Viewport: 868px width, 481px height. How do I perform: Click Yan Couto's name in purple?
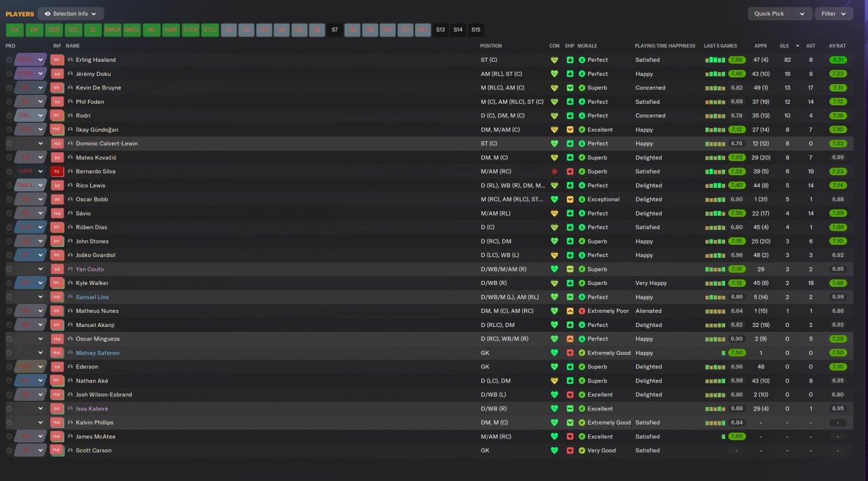pyautogui.click(x=90, y=269)
